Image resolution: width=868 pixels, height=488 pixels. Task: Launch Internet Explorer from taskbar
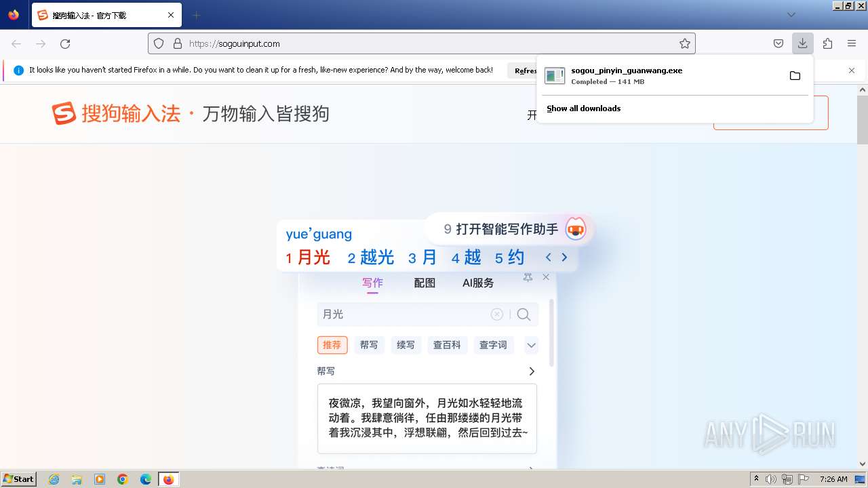pyautogui.click(x=54, y=479)
